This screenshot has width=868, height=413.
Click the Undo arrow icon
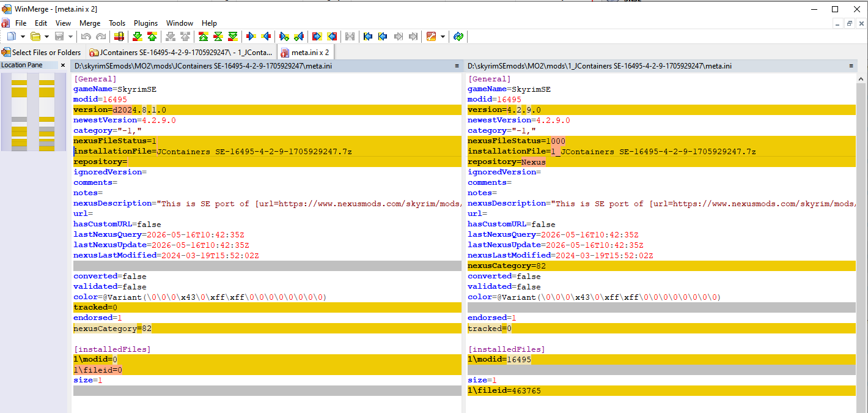pos(86,37)
